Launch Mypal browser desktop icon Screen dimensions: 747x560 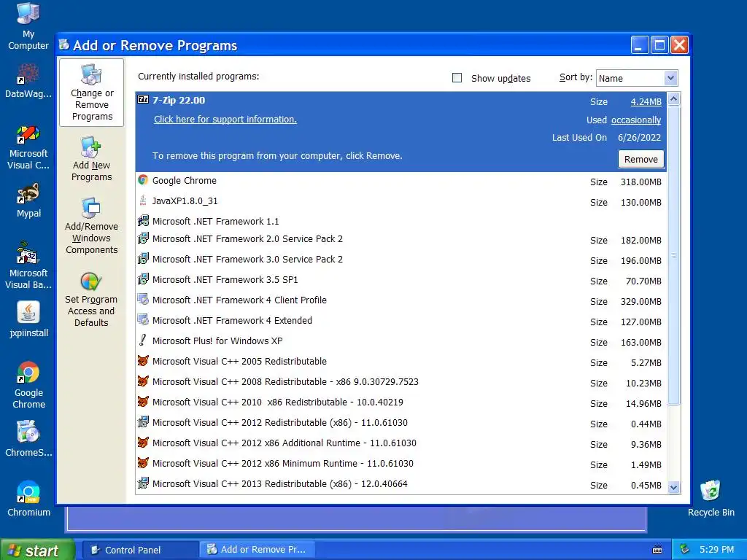click(x=28, y=201)
